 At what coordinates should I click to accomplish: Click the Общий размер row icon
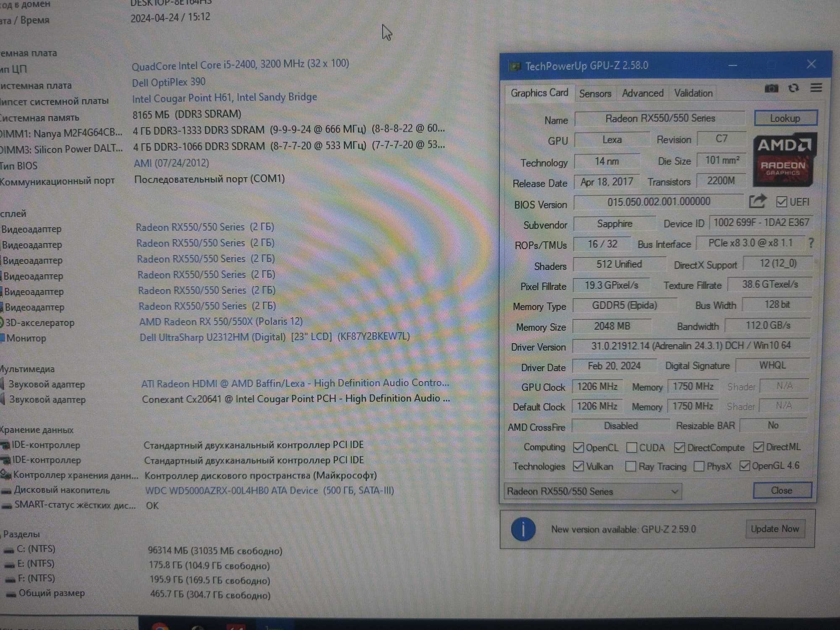[x=11, y=594]
